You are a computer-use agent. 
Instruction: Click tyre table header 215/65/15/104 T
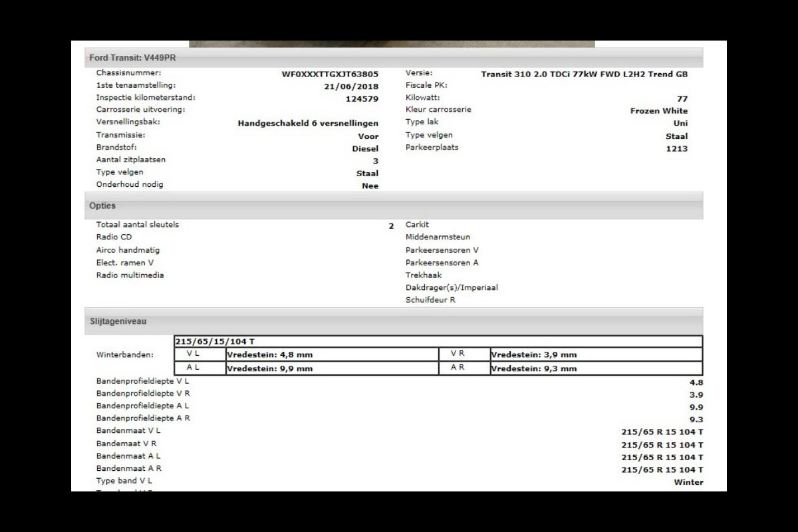(x=214, y=341)
